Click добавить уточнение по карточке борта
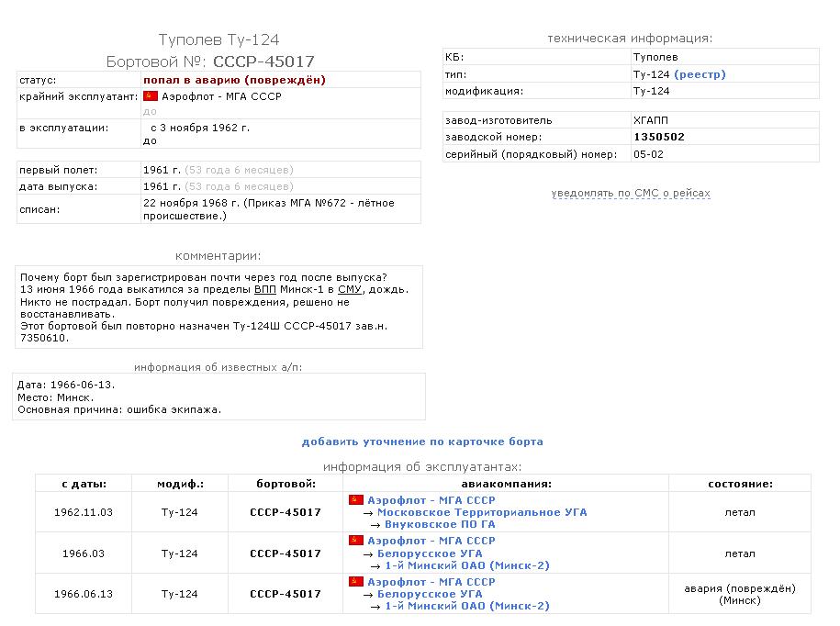Image resolution: width=840 pixels, height=626 pixels. [422, 442]
